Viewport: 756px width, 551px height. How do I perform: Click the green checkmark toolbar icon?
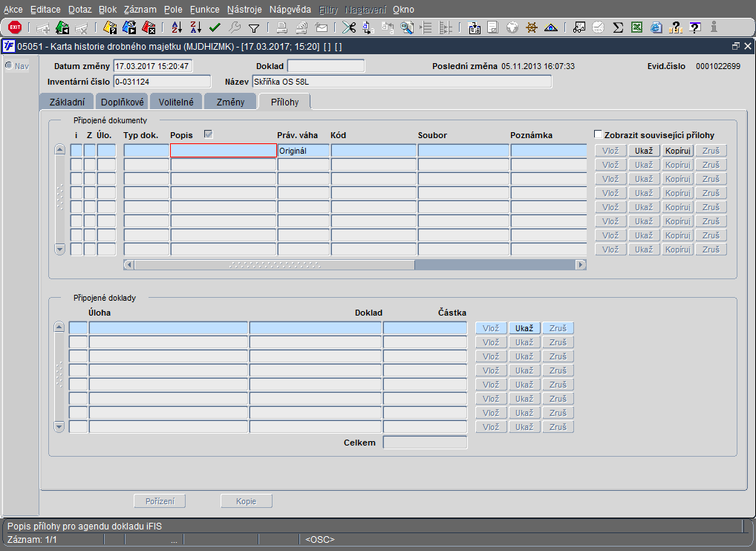(215, 27)
